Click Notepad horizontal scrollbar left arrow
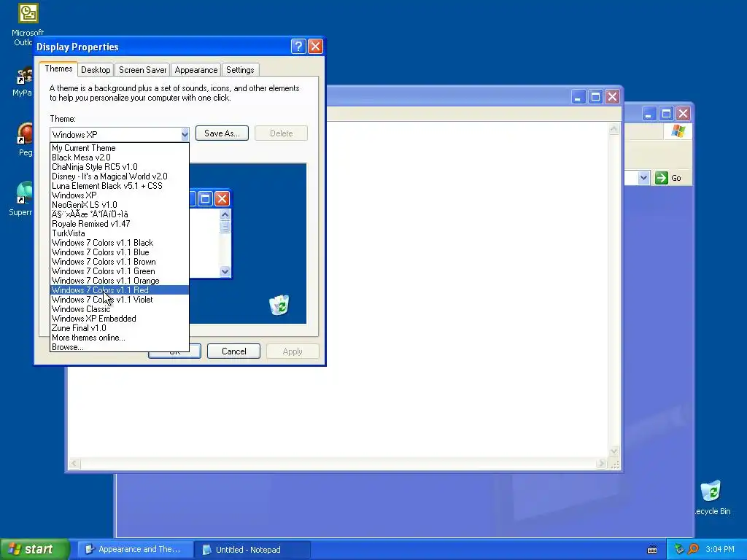Viewport: 747px width, 560px height. pyautogui.click(x=74, y=463)
